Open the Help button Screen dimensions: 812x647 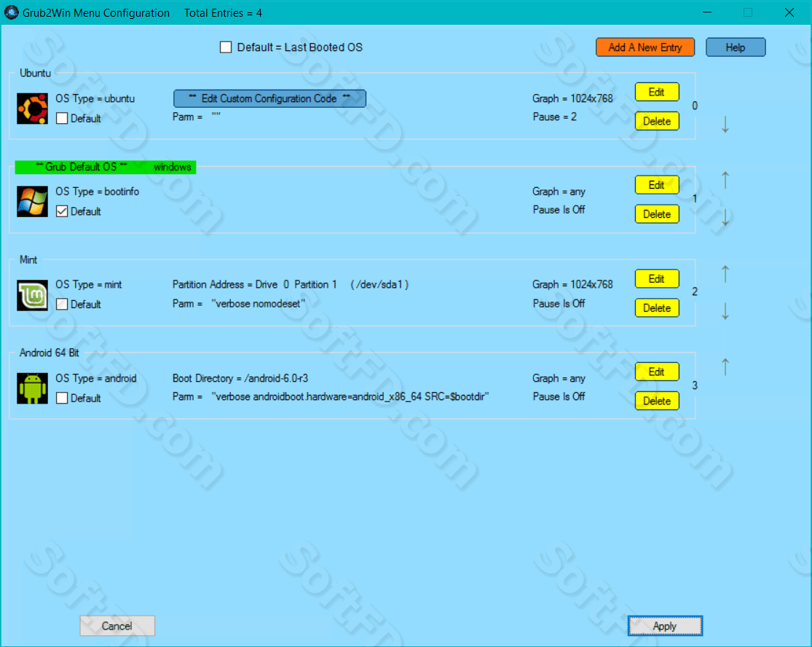(736, 47)
